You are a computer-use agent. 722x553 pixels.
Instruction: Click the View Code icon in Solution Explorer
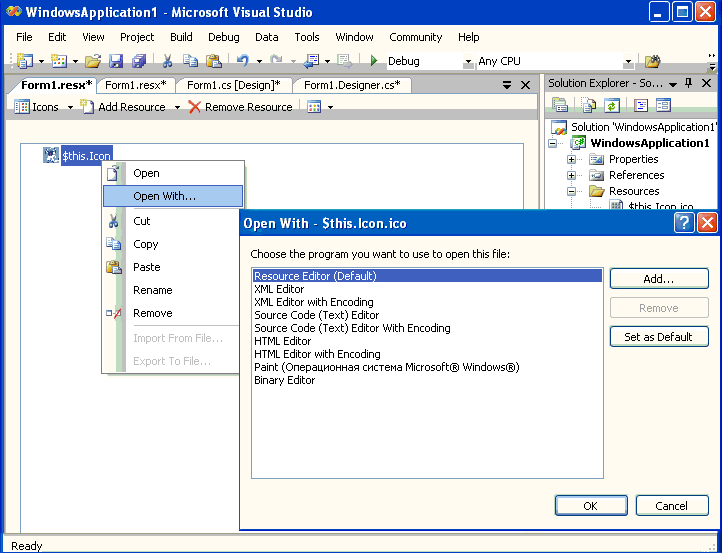point(640,105)
